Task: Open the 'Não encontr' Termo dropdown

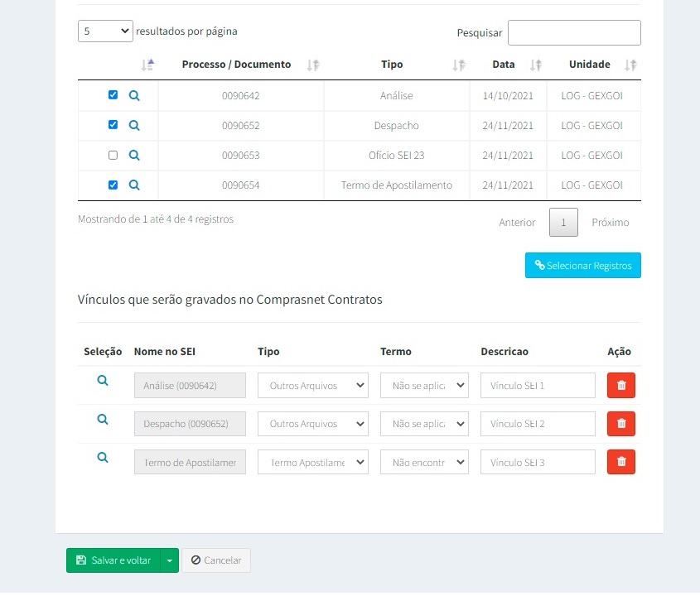Action: click(424, 462)
